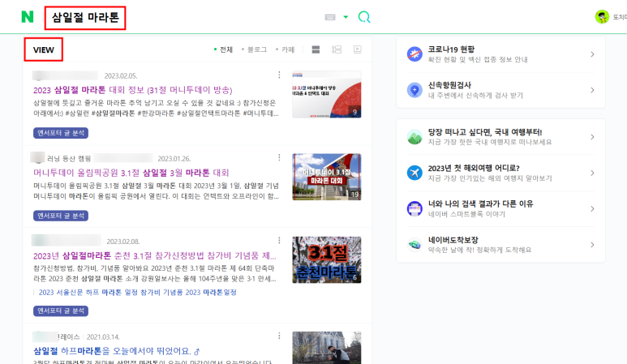The height and width of the screenshot is (364, 627).
Task: Click the date 2021.03.14.
Action: click(x=103, y=336)
